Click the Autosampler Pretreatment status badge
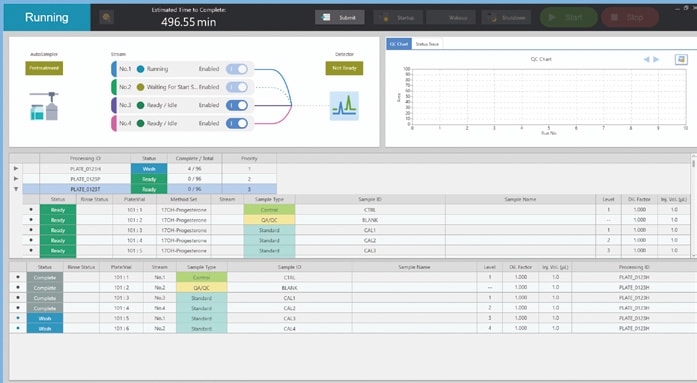Viewport: 697px width, 383px height. (x=44, y=68)
